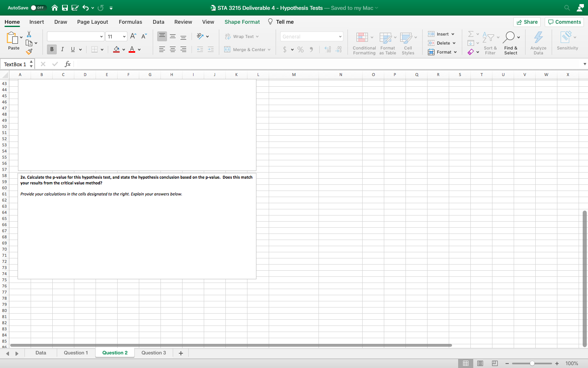
Task: Cut selection with the scissors icon
Action: tap(29, 34)
